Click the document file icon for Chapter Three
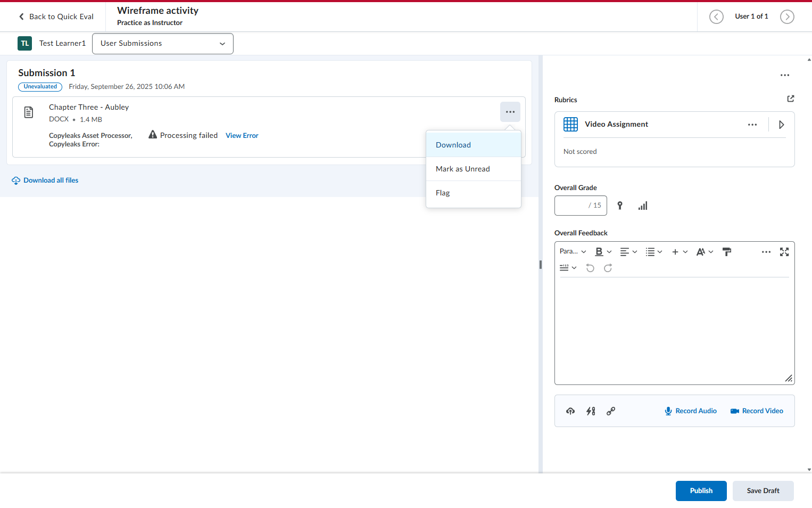Screen dimensions: 812x508 tap(29, 112)
